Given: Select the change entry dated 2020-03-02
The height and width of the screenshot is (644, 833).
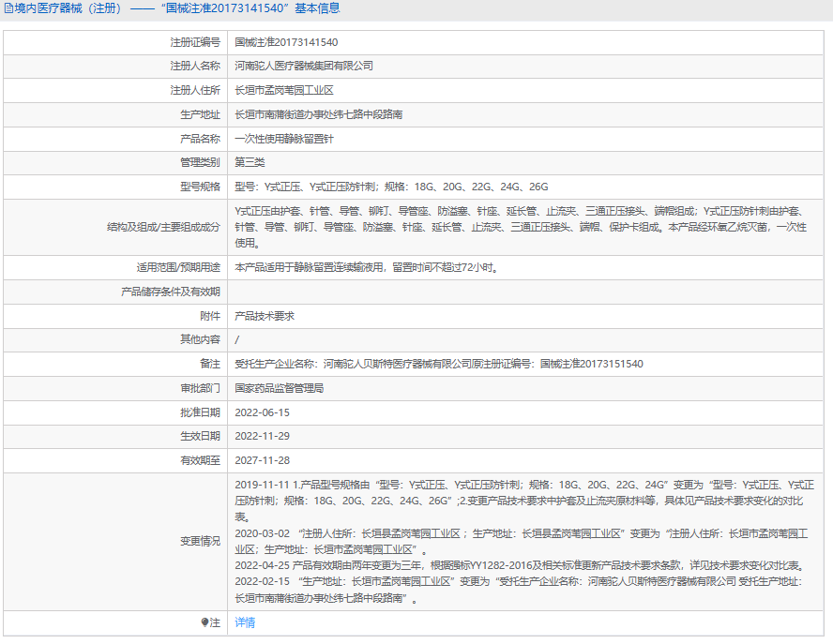Looking at the screenshot, I should coord(522,542).
